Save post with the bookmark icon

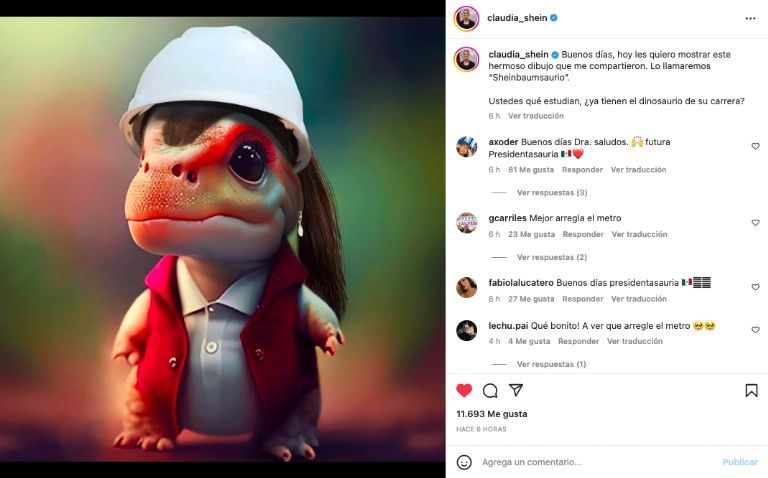pyautogui.click(x=751, y=390)
